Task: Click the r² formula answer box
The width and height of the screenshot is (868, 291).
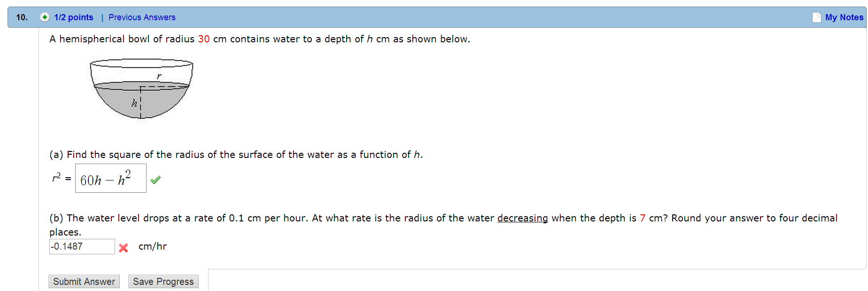Action: pos(111,178)
